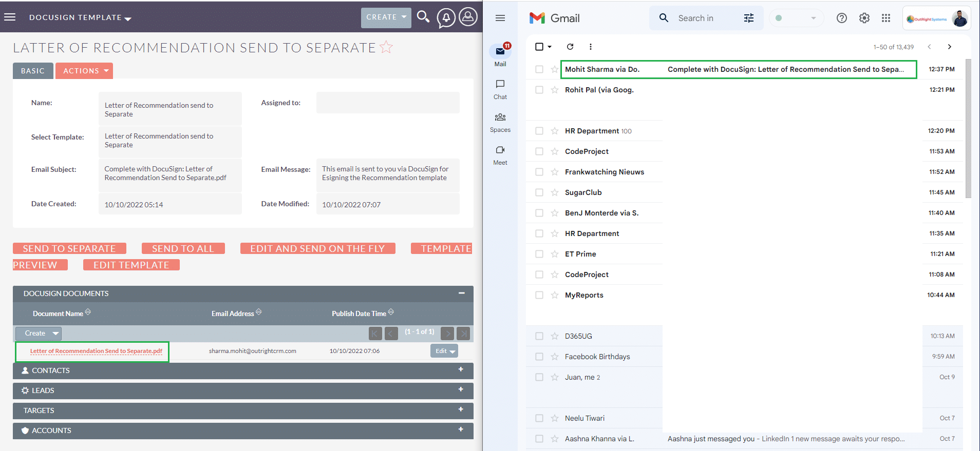Go to newer Gmail messages
980x451 pixels.
pyautogui.click(x=929, y=47)
